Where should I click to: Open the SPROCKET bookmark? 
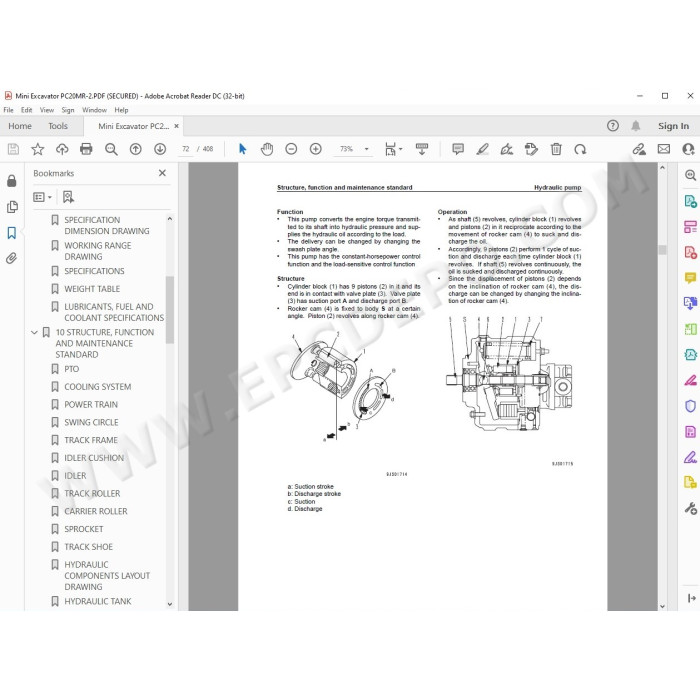pos(83,529)
